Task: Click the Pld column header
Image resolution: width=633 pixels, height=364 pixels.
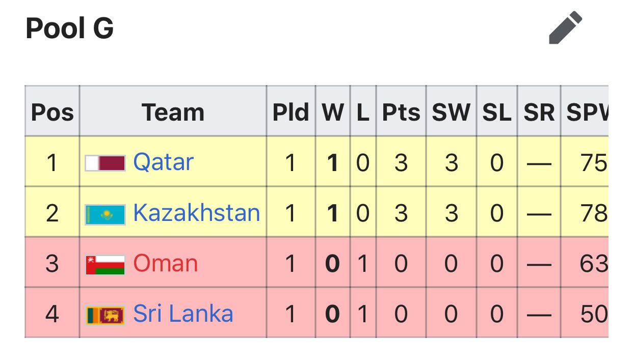Action: [x=291, y=111]
